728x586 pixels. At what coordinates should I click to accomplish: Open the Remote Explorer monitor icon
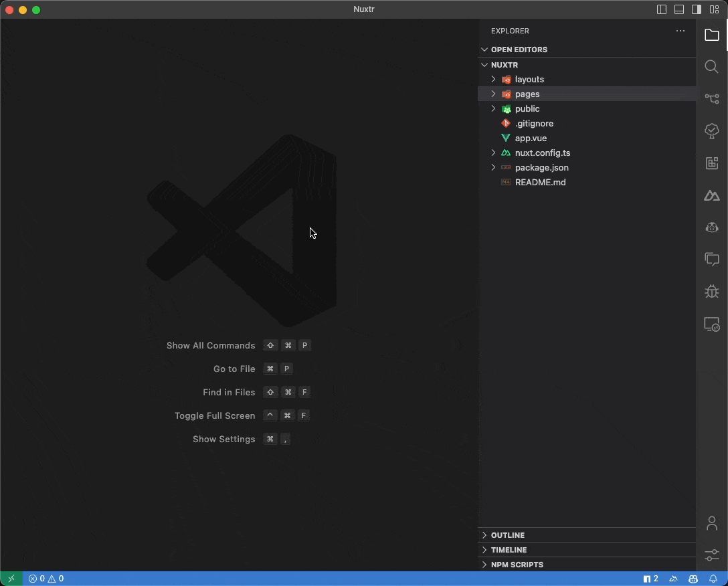711,324
